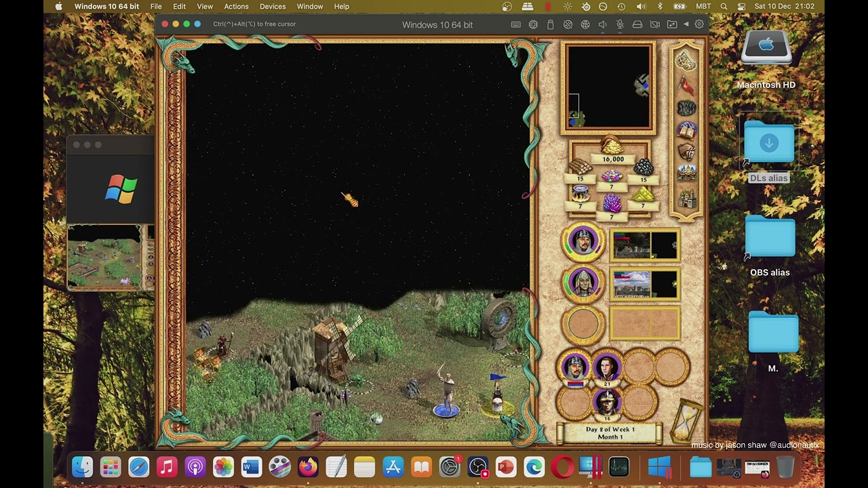Open Firefox from the Dock

coord(308,467)
